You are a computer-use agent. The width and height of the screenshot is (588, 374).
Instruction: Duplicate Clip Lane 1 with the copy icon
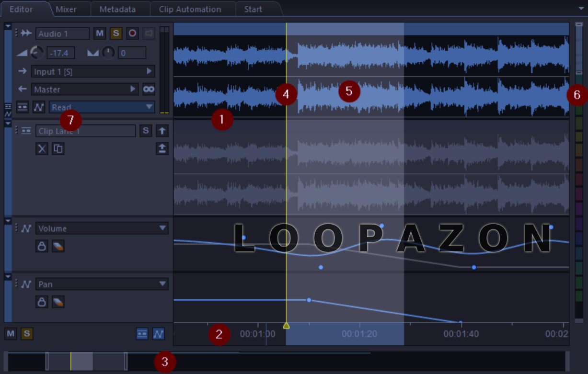click(x=58, y=148)
